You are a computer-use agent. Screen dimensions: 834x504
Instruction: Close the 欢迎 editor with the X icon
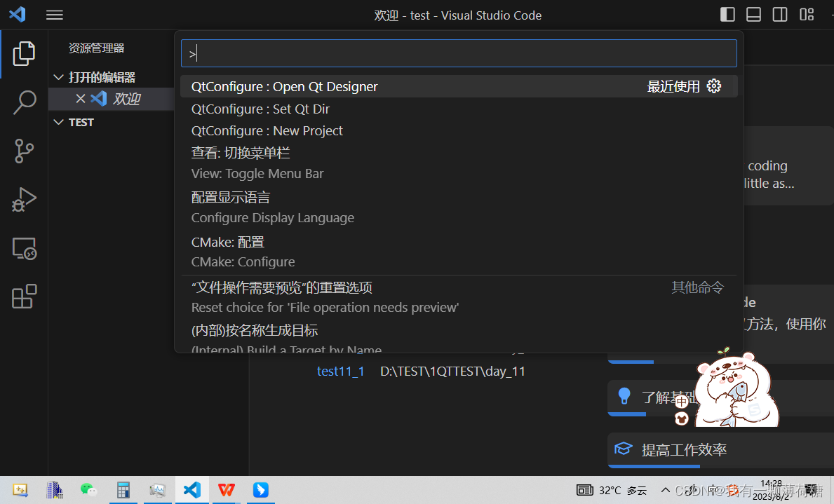[x=81, y=99]
